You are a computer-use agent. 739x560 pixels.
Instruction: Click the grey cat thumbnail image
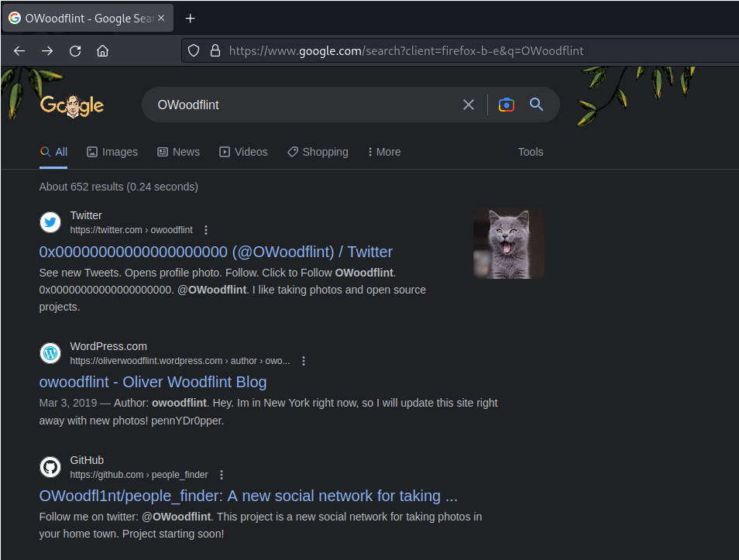508,242
